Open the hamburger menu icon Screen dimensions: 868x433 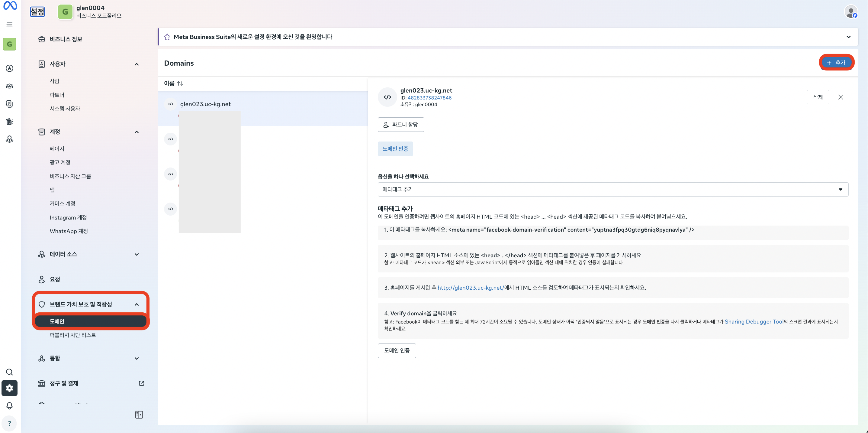click(x=9, y=24)
